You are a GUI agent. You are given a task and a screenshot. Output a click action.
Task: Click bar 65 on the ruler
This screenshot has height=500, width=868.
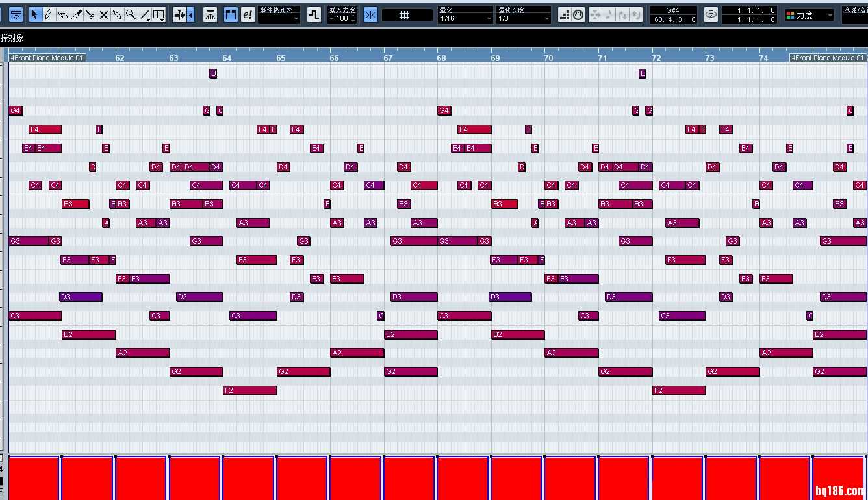point(281,58)
